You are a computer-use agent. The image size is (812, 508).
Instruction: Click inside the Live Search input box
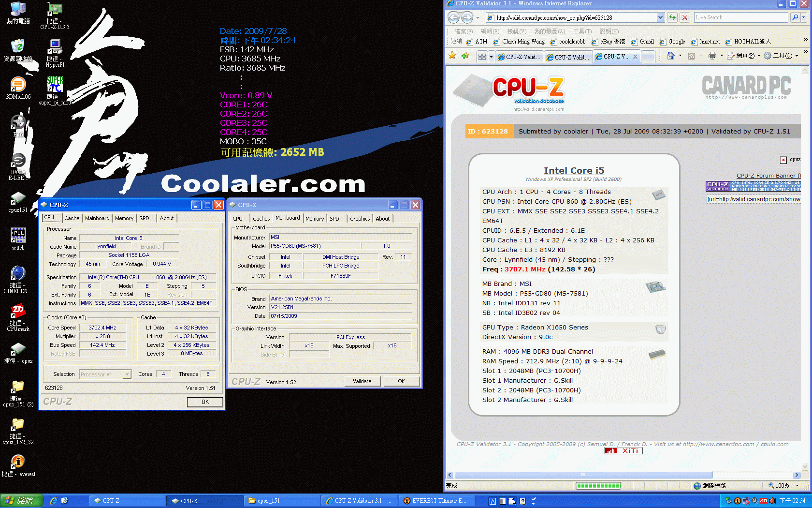pyautogui.click(x=741, y=17)
